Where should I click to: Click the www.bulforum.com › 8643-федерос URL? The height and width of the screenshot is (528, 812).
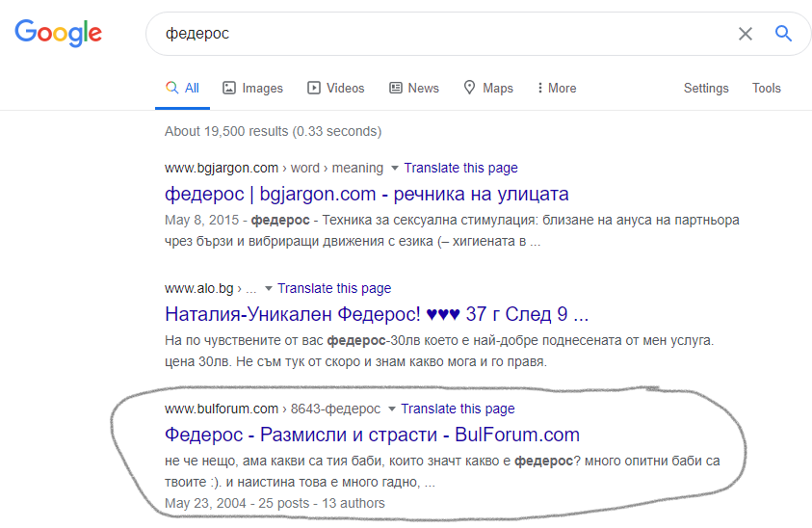[273, 409]
